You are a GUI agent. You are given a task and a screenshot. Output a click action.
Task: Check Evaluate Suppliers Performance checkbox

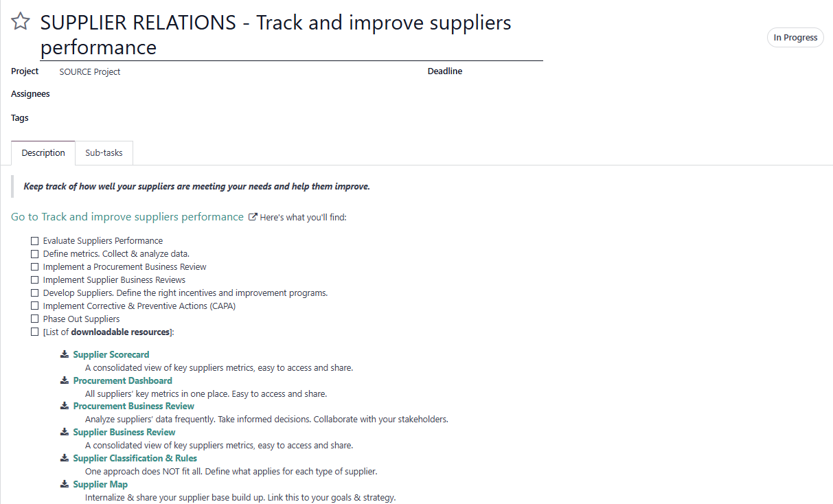pyautogui.click(x=34, y=241)
